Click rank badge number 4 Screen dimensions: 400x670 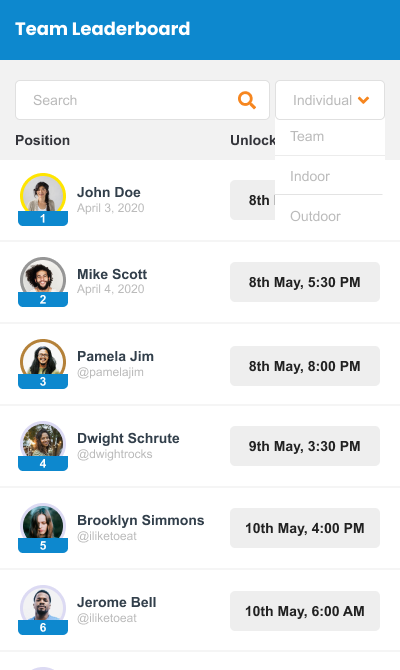[43, 463]
